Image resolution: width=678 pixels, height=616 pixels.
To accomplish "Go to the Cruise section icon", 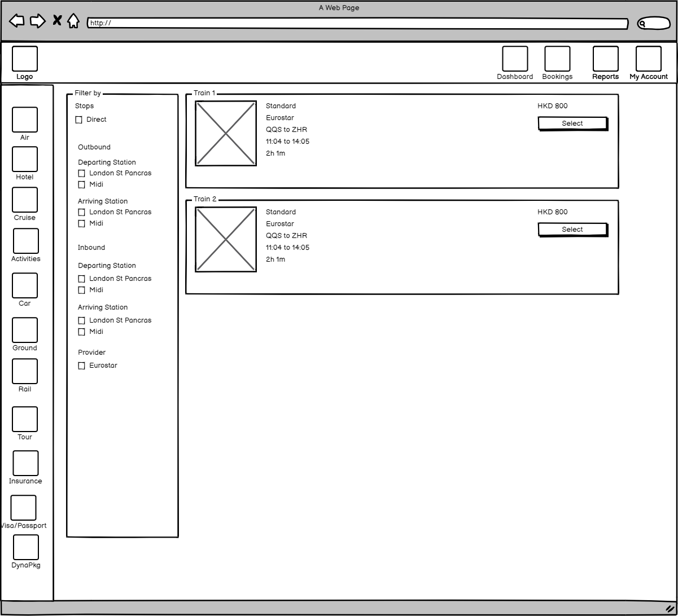I will [x=25, y=200].
